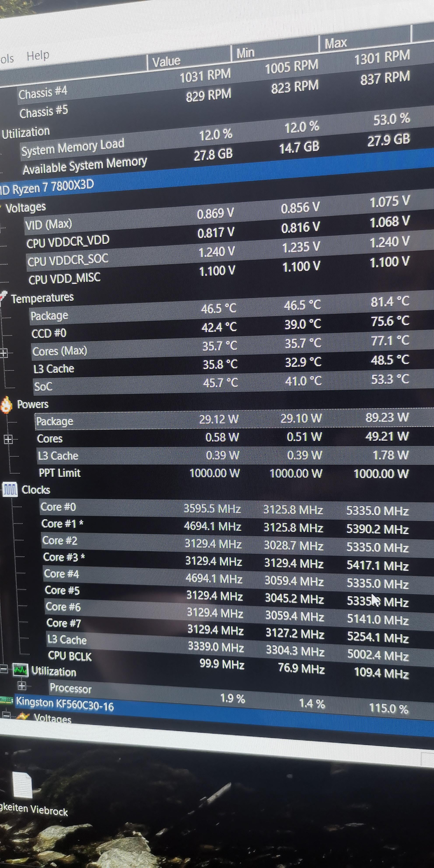Collapse the lower Utilization section
This screenshot has width=434, height=868.
click(4, 669)
